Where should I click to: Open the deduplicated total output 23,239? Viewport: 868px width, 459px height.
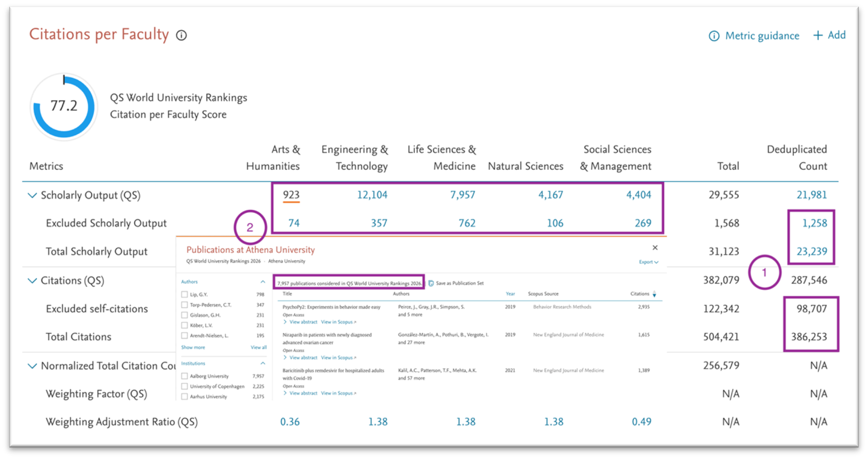point(812,252)
